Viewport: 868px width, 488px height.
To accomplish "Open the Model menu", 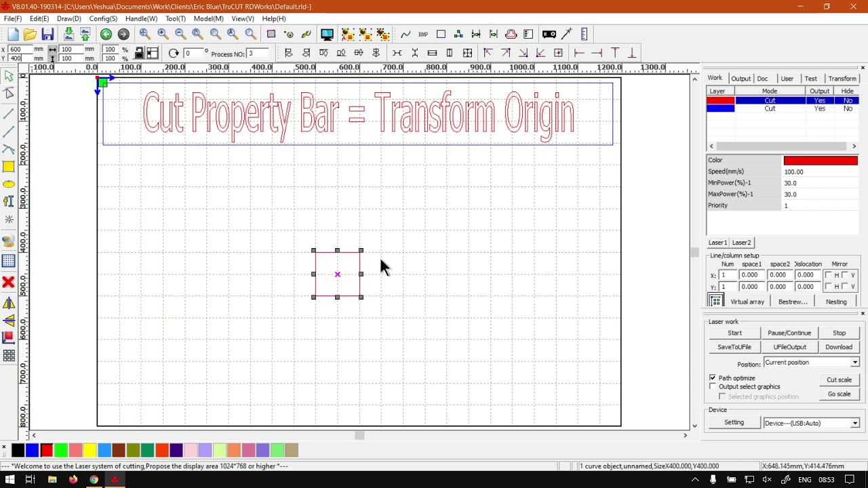I will coord(208,19).
